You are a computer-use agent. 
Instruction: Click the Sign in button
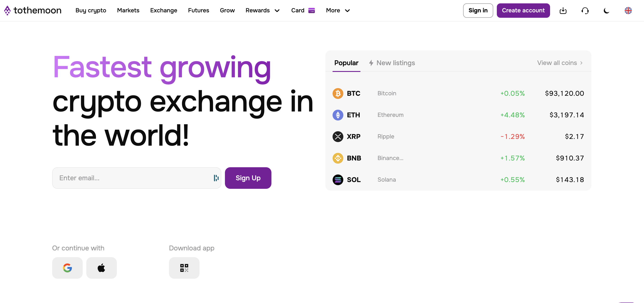point(478,11)
